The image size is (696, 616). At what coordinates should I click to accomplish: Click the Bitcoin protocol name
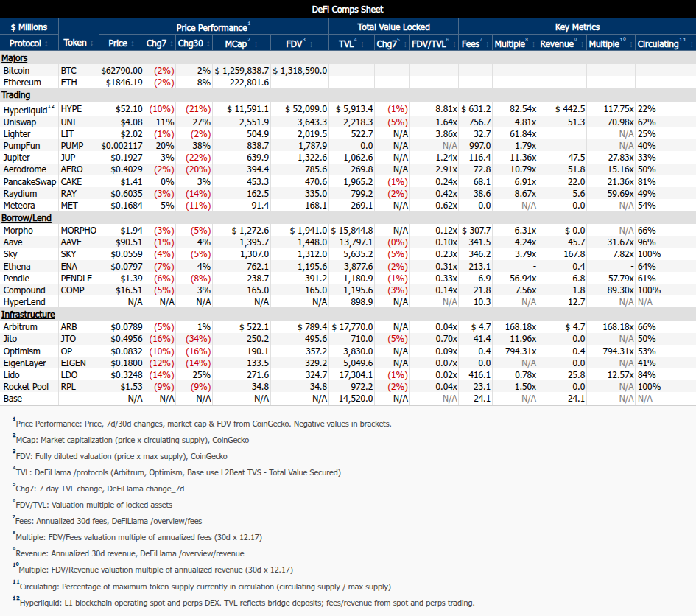coord(16,71)
